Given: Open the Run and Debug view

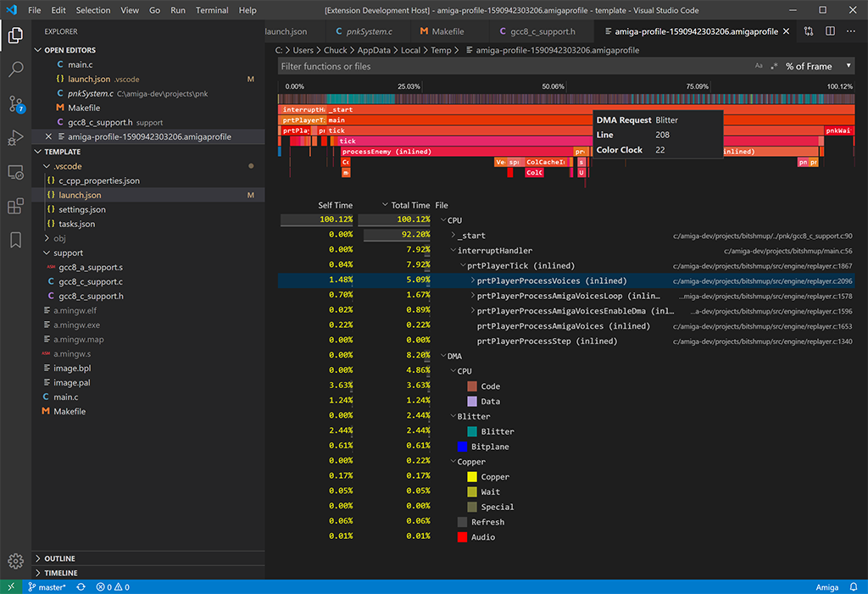Looking at the screenshot, I should (x=15, y=137).
